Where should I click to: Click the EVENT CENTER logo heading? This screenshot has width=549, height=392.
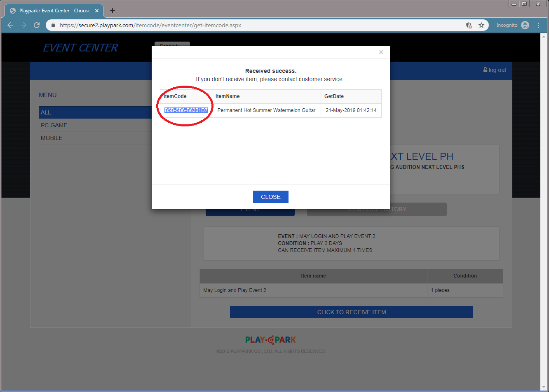click(x=80, y=48)
